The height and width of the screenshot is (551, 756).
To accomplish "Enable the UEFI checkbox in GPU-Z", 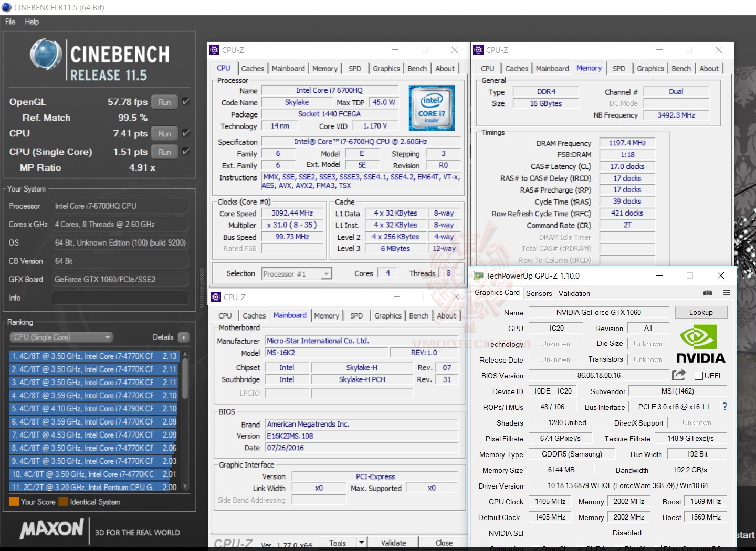I will [x=699, y=376].
